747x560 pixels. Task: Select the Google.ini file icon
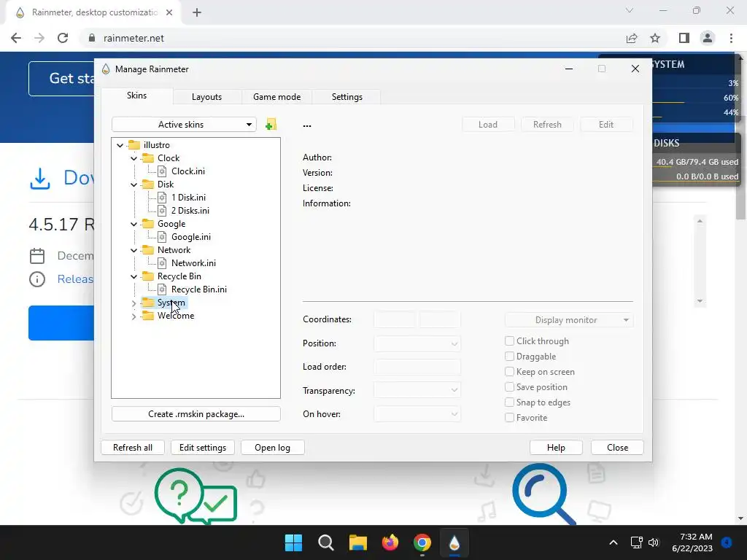pyautogui.click(x=162, y=237)
